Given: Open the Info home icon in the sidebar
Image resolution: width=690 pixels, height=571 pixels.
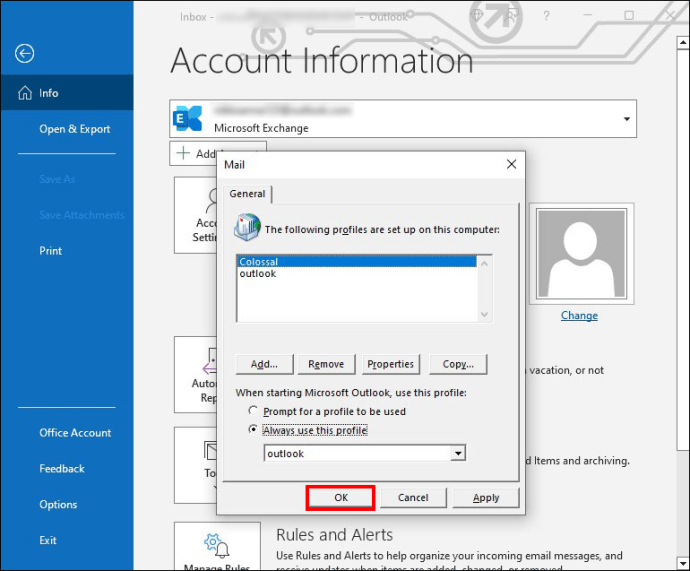Looking at the screenshot, I should point(25,93).
